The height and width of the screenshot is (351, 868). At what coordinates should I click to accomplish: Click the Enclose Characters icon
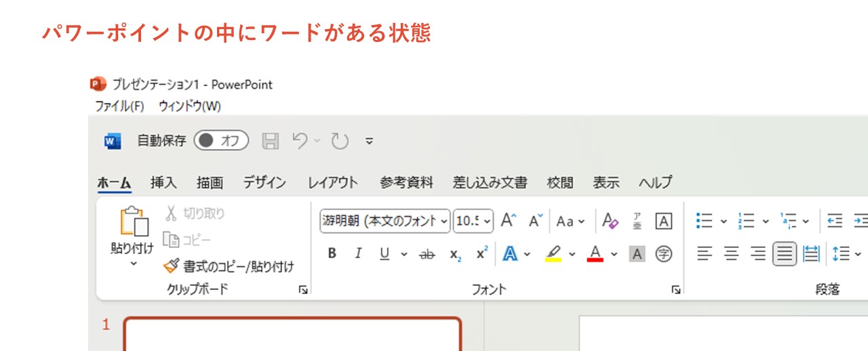click(x=664, y=254)
